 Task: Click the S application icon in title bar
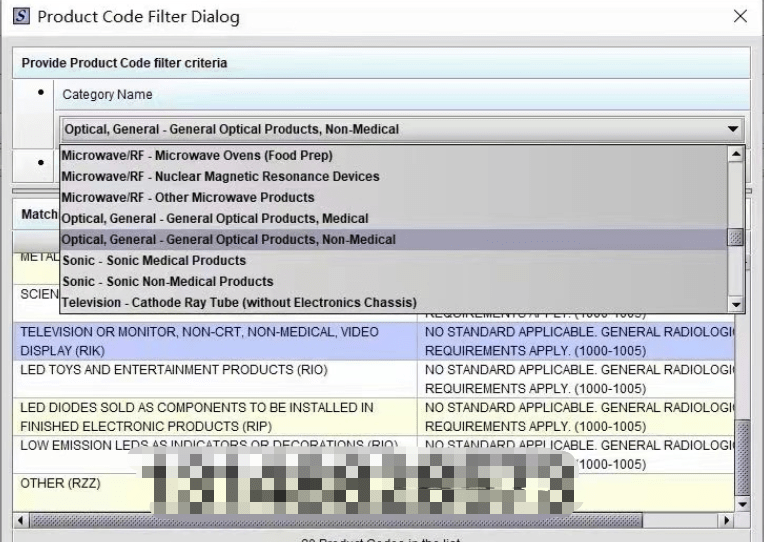[21, 16]
